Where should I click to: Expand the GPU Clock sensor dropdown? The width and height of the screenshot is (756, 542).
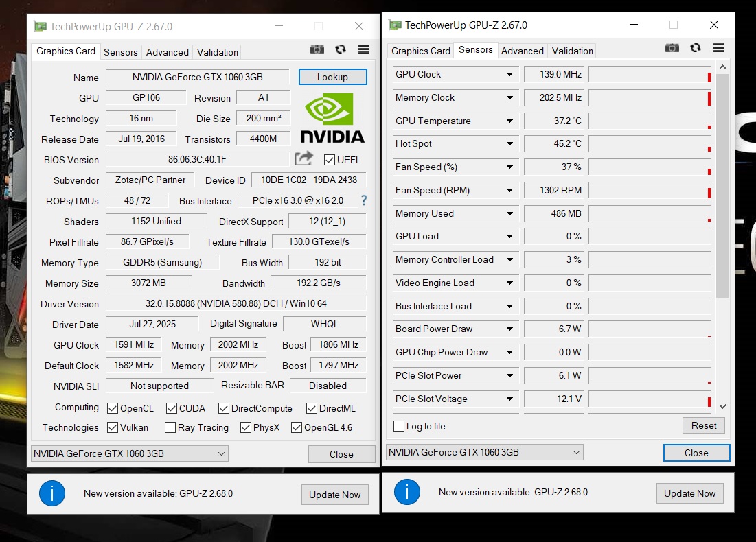tap(509, 75)
